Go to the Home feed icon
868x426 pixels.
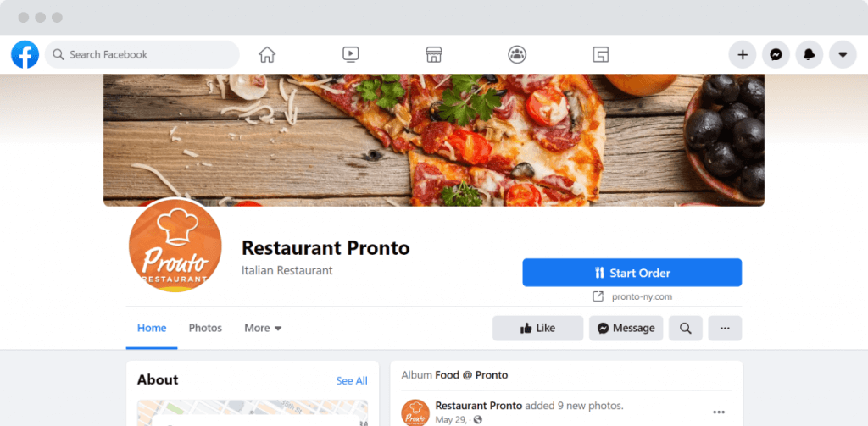(x=267, y=55)
